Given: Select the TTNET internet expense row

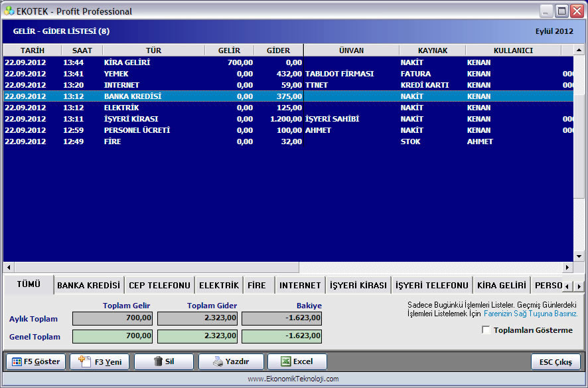Looking at the screenshot, I should coord(288,85).
